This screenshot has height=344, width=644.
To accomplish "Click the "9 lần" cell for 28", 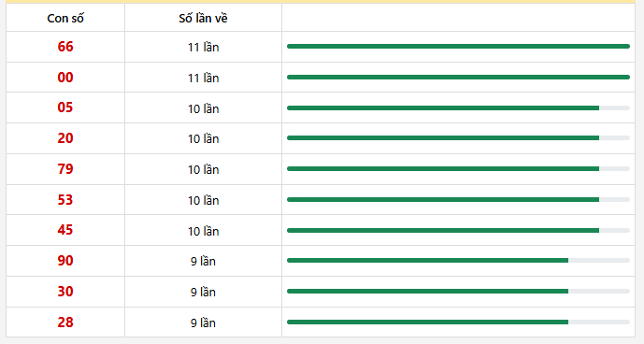I will click(x=204, y=323).
